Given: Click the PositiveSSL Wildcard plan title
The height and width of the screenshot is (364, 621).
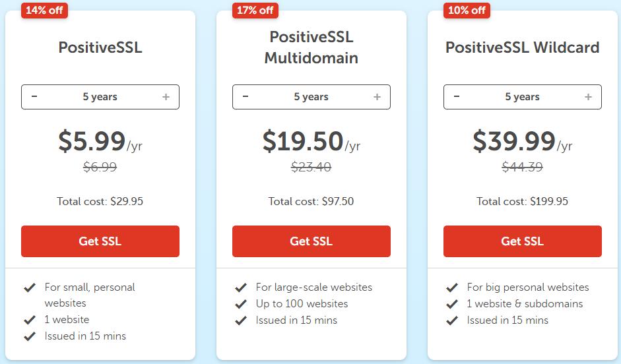Looking at the screenshot, I should (x=522, y=47).
